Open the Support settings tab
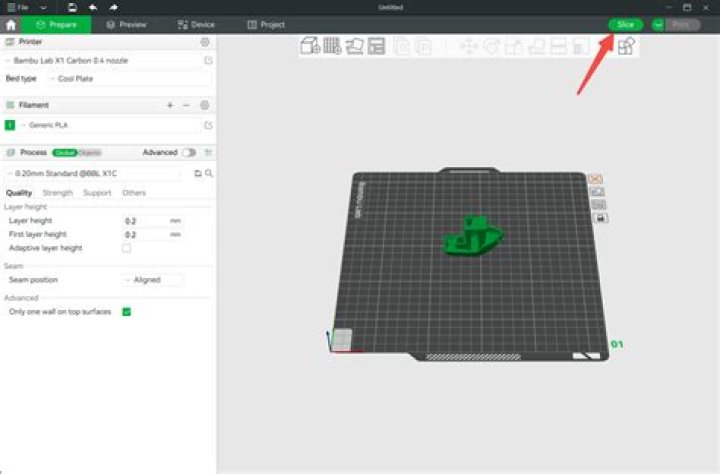720x474 pixels. (x=97, y=193)
